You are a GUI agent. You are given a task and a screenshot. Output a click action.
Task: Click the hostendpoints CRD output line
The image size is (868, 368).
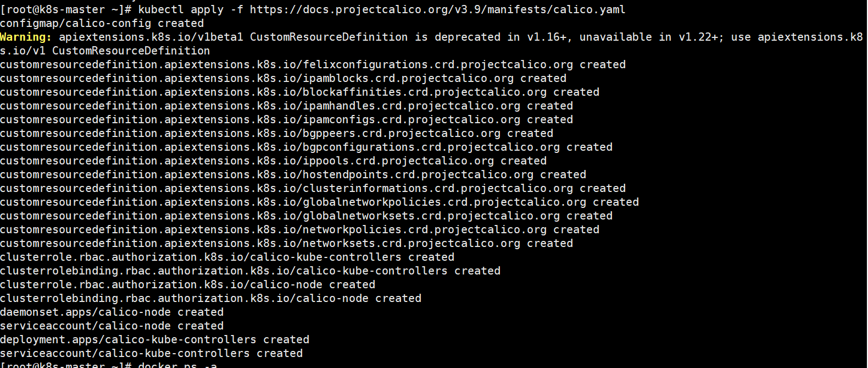tap(293, 174)
